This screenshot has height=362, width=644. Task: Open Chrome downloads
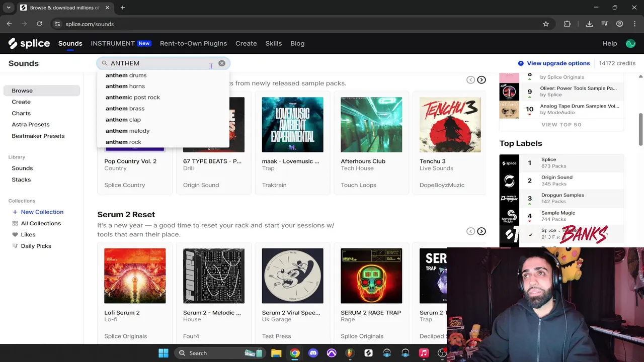(x=589, y=24)
